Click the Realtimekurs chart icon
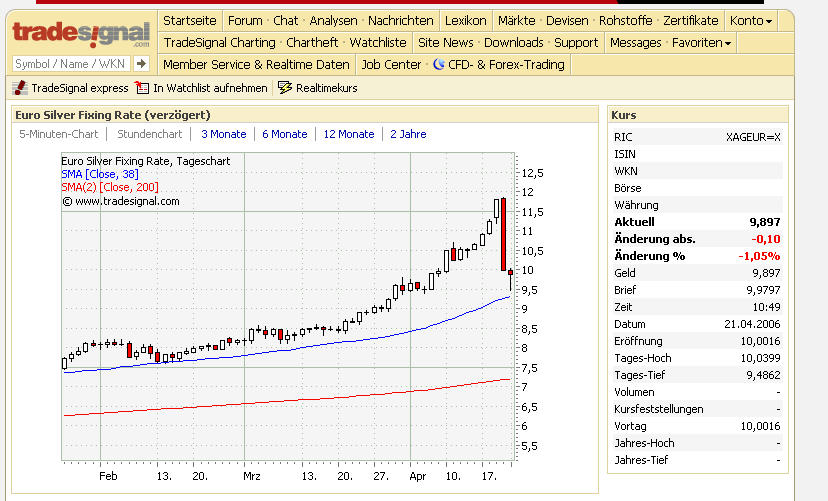The height and width of the screenshot is (501, 828). click(x=285, y=88)
